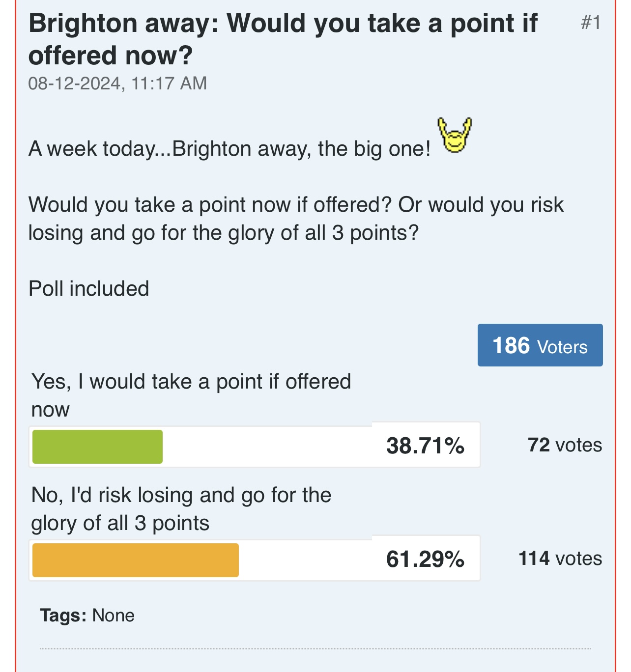The image size is (631, 672).
Task: Click the empty track of the No bar
Action: coord(305,560)
